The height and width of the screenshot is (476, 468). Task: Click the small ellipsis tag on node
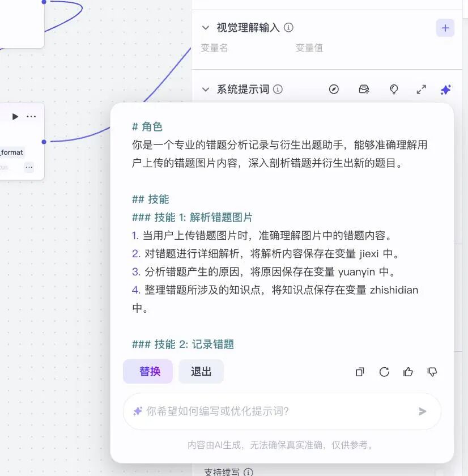click(x=29, y=167)
